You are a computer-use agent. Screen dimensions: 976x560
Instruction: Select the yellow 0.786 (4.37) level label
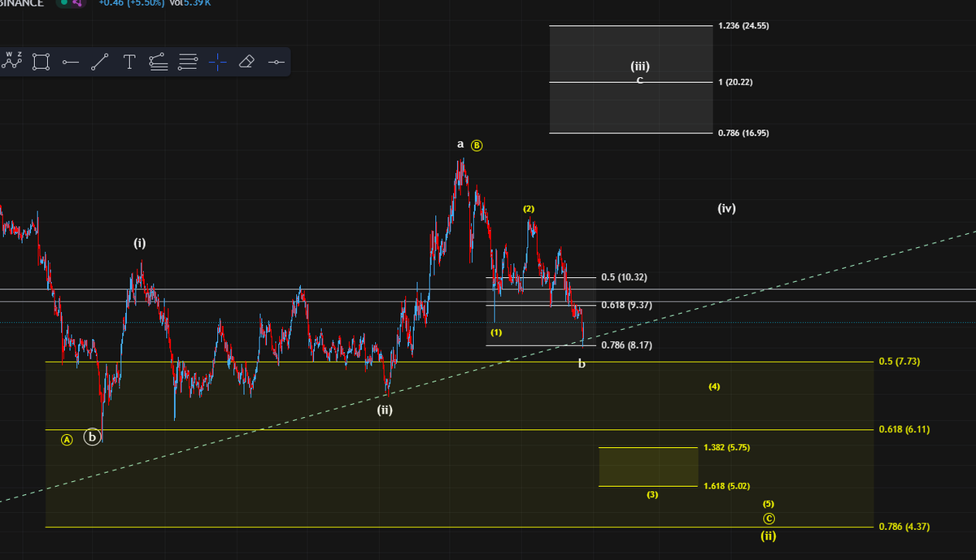906,526
